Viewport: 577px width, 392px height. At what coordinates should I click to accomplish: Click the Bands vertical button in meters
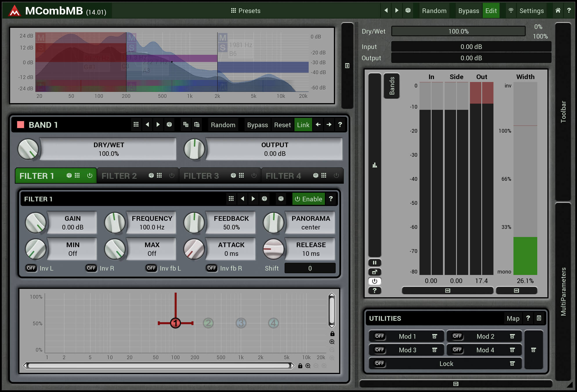point(392,86)
